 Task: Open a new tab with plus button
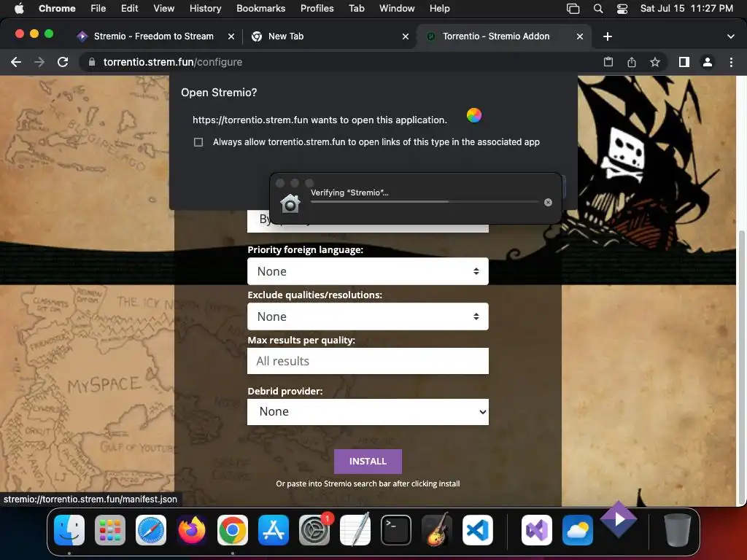click(608, 36)
